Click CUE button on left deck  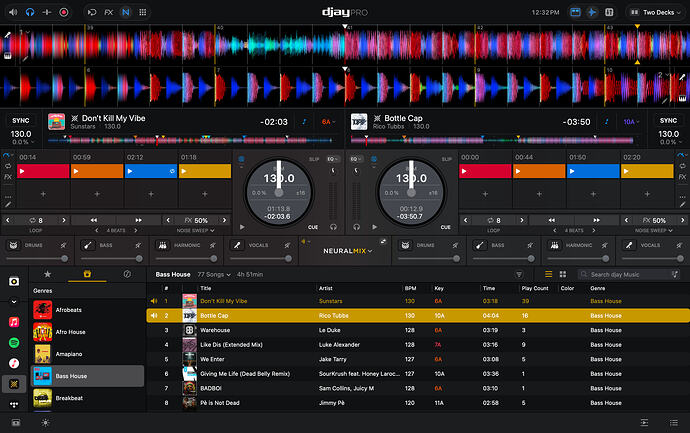click(x=313, y=227)
